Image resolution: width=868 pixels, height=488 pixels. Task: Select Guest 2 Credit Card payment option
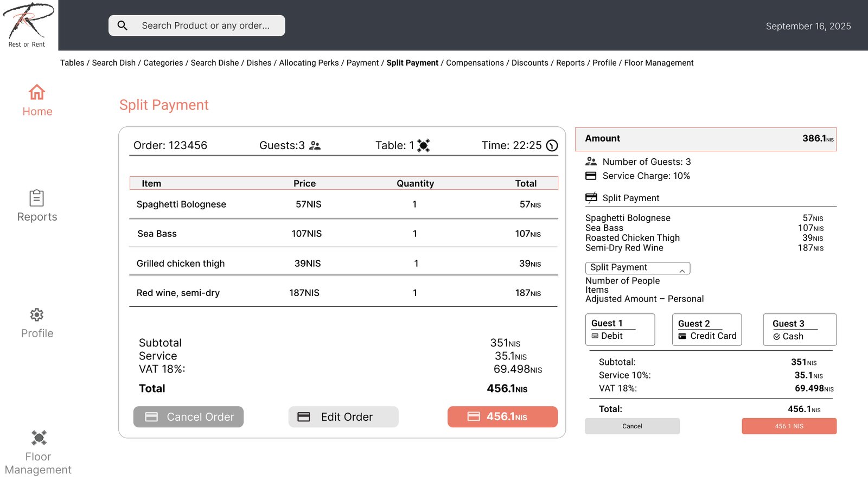[x=706, y=330]
